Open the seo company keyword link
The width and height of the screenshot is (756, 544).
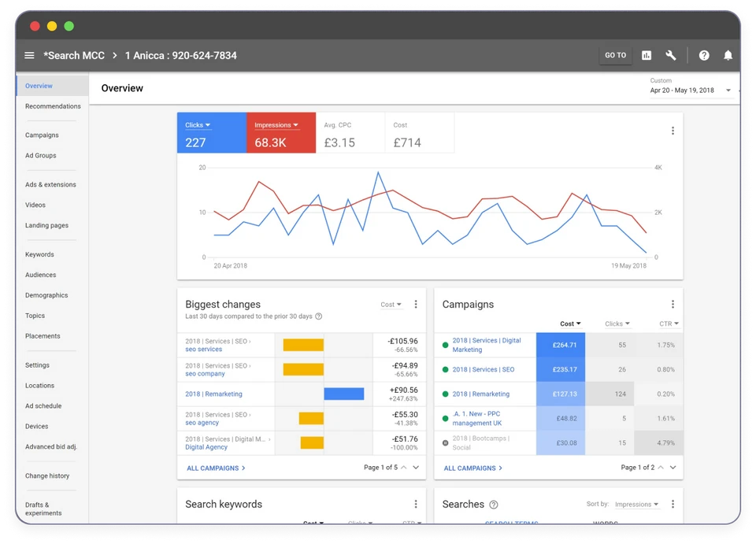click(x=205, y=374)
